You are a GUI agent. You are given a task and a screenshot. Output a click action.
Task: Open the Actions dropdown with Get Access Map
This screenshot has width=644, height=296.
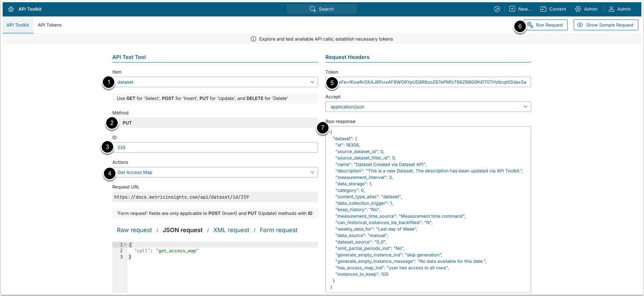[x=312, y=173]
